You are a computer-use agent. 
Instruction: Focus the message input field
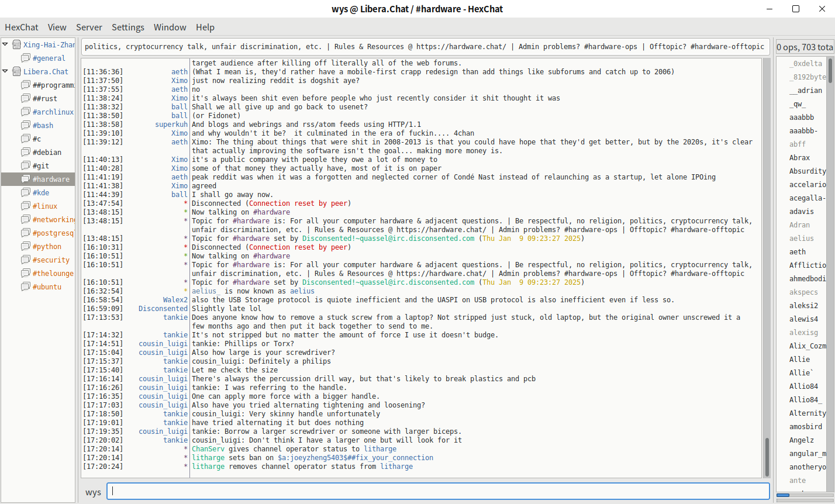click(x=439, y=492)
